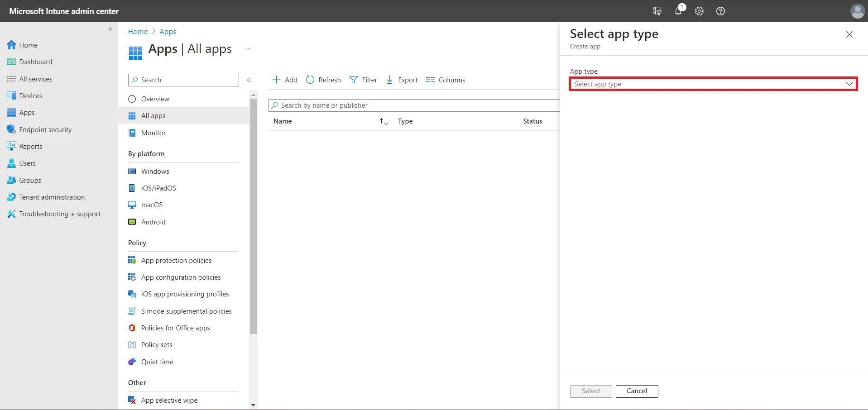The image size is (868, 410).
Task: Click the Add toolbar button
Action: coord(285,80)
